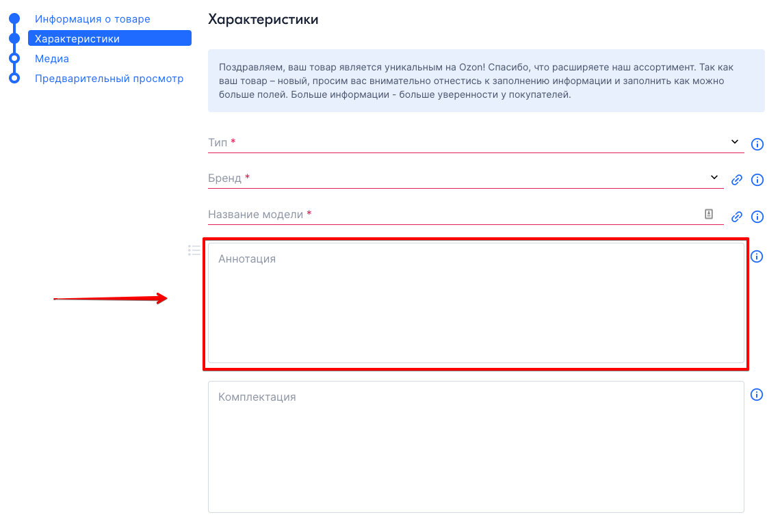This screenshot has width=780, height=532.
Task: Click link icon next to Название модели
Action: point(736,217)
